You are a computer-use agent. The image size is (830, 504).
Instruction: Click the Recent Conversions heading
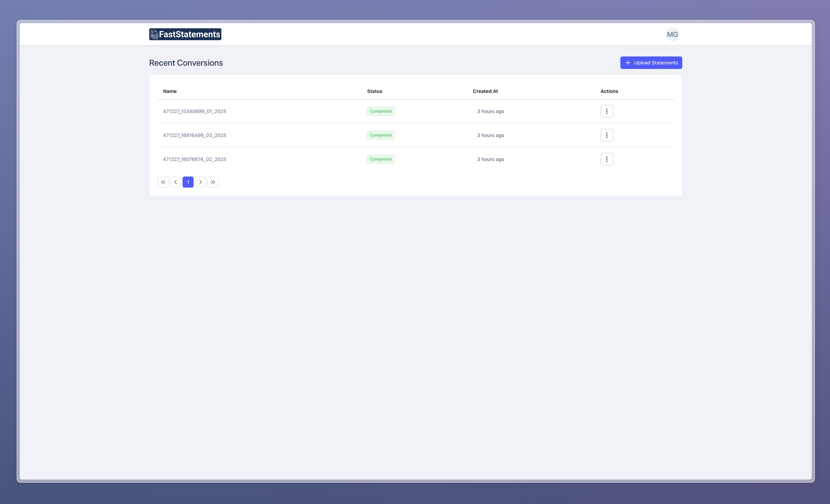pyautogui.click(x=186, y=63)
